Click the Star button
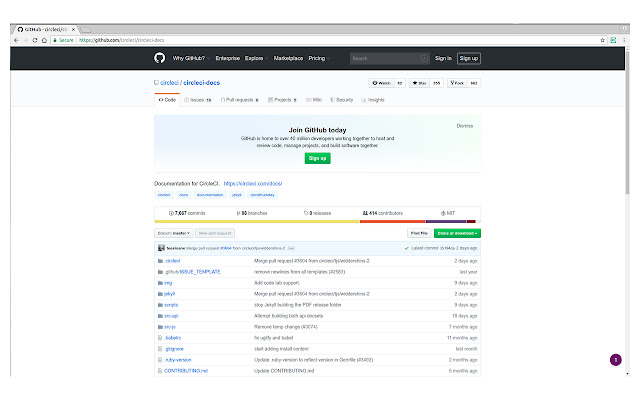 [x=419, y=83]
